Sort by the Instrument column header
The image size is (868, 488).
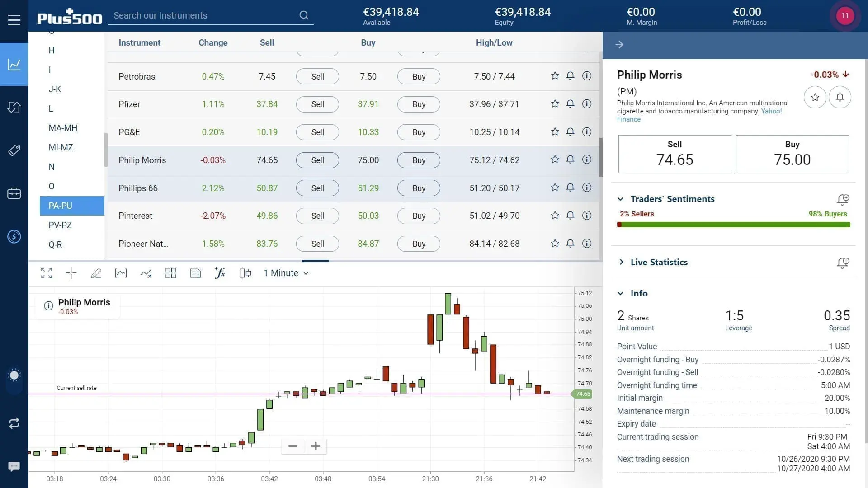pos(140,43)
